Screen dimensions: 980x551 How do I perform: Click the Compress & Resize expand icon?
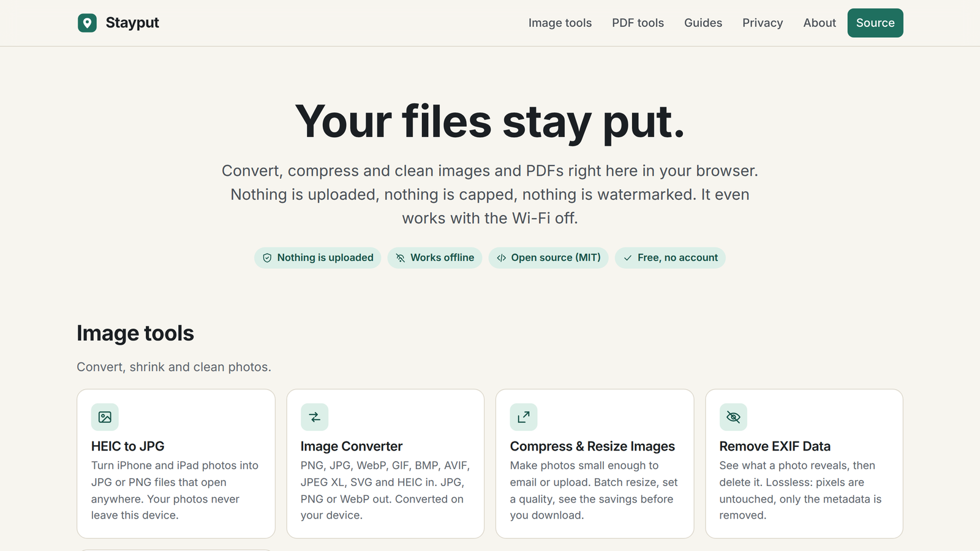click(524, 417)
